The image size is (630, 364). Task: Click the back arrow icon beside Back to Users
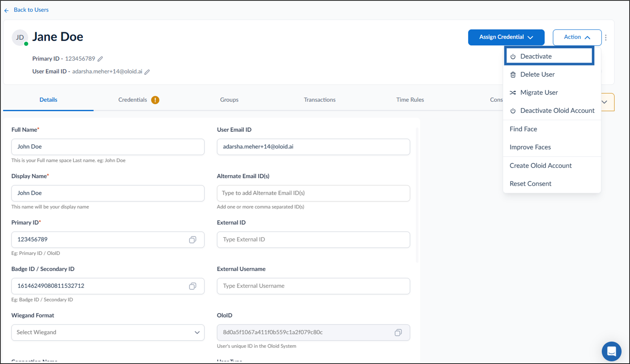(6, 10)
